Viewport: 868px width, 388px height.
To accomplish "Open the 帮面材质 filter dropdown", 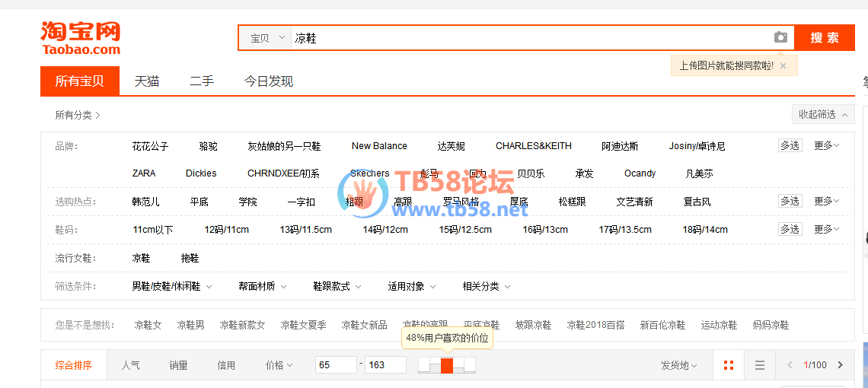I will pyautogui.click(x=263, y=286).
